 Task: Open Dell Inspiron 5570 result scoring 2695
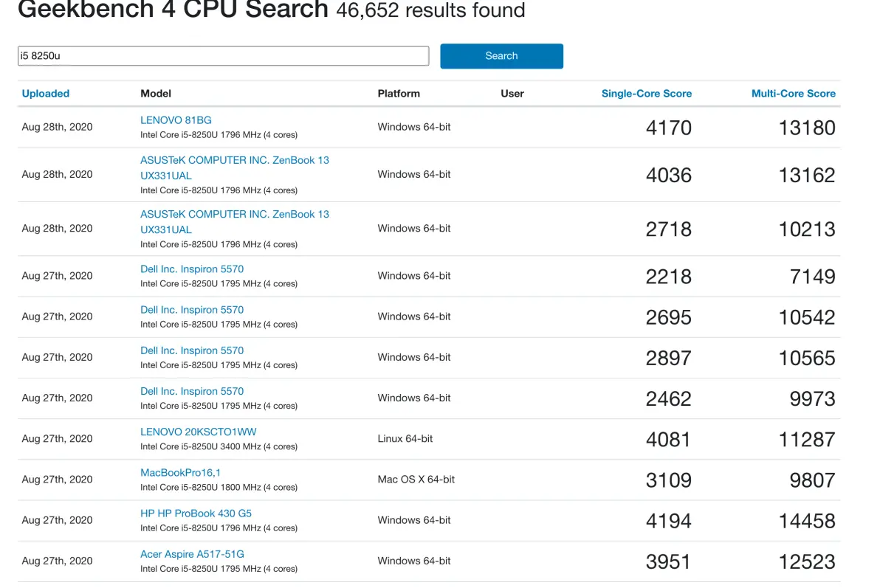[x=192, y=310]
